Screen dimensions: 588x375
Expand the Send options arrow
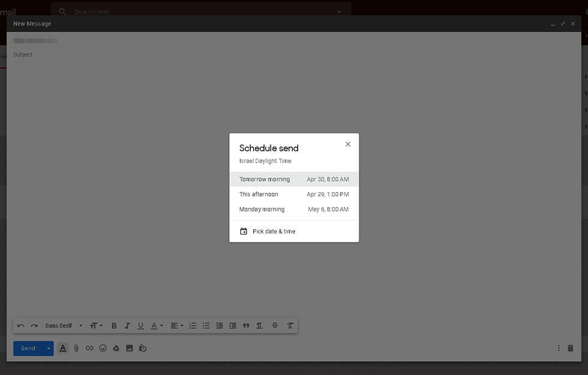point(49,348)
